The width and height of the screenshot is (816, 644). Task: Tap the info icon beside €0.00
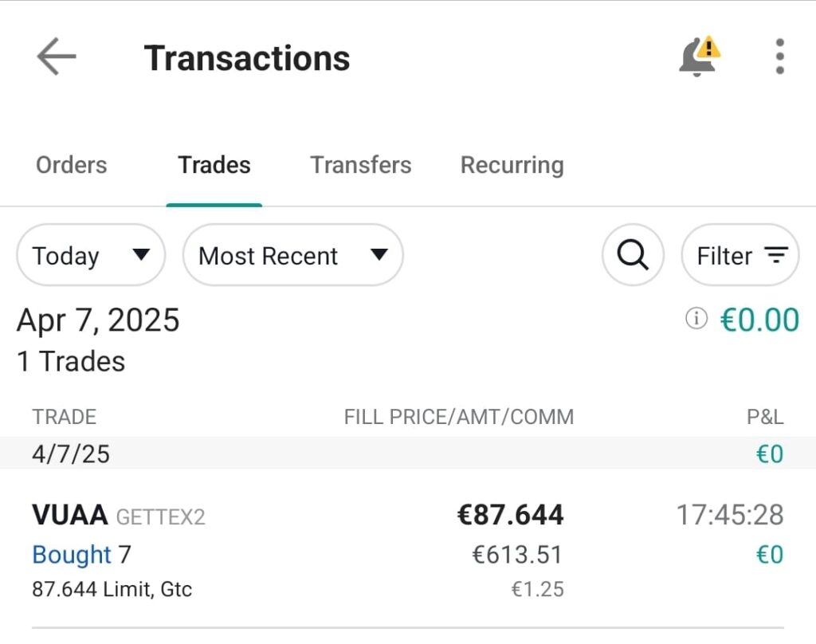(696, 319)
